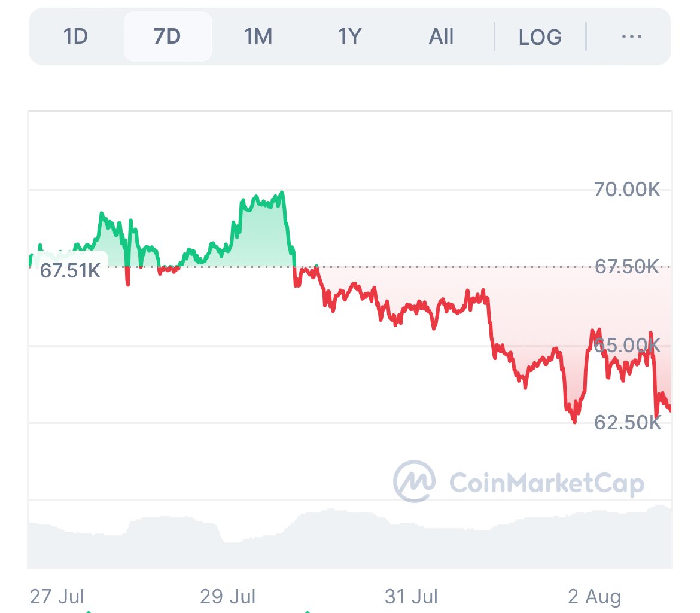
Task: Switch to the 1D time range
Action: pyautogui.click(x=76, y=37)
